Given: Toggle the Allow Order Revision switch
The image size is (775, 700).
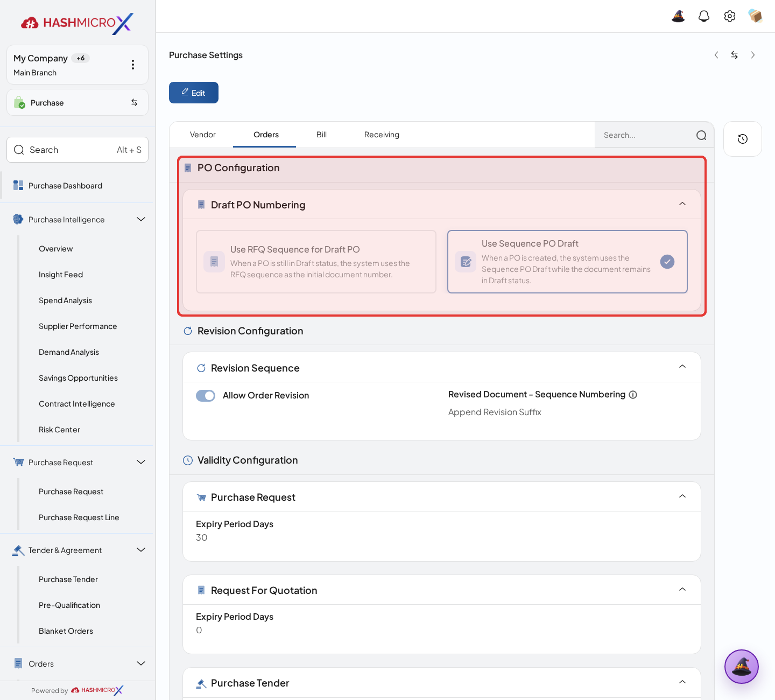Looking at the screenshot, I should coord(206,396).
